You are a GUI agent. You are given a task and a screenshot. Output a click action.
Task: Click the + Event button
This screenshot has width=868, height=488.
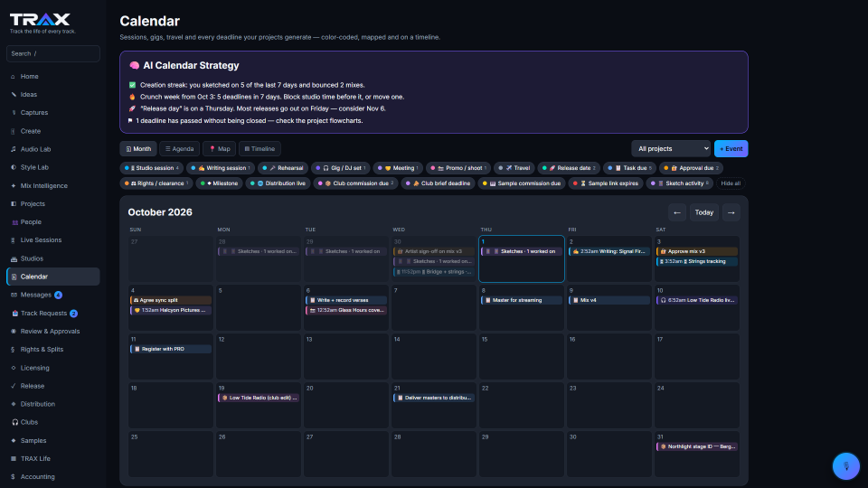pyautogui.click(x=731, y=149)
